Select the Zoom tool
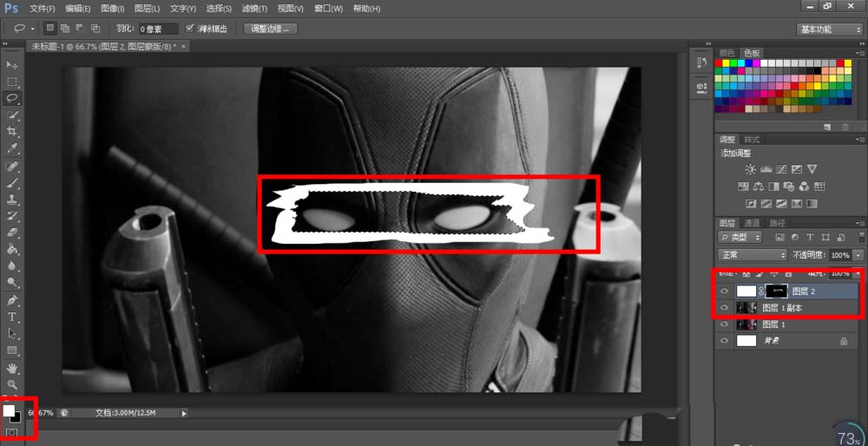The width and height of the screenshot is (868, 446). tap(12, 384)
